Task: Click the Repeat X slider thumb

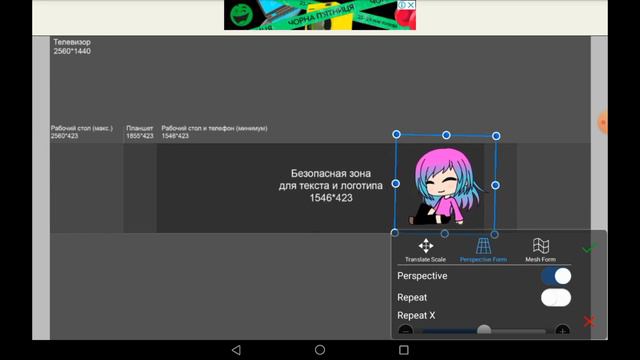Action: tap(484, 330)
